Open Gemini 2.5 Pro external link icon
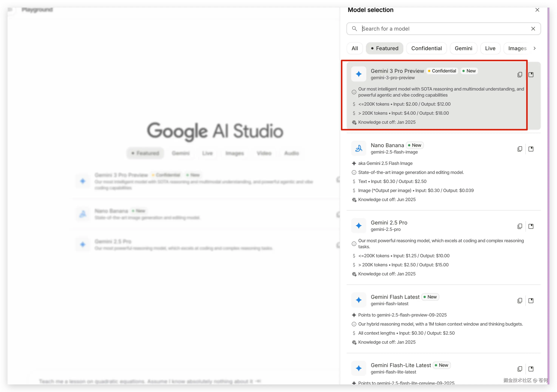This screenshot has height=392, width=557. coord(531,226)
